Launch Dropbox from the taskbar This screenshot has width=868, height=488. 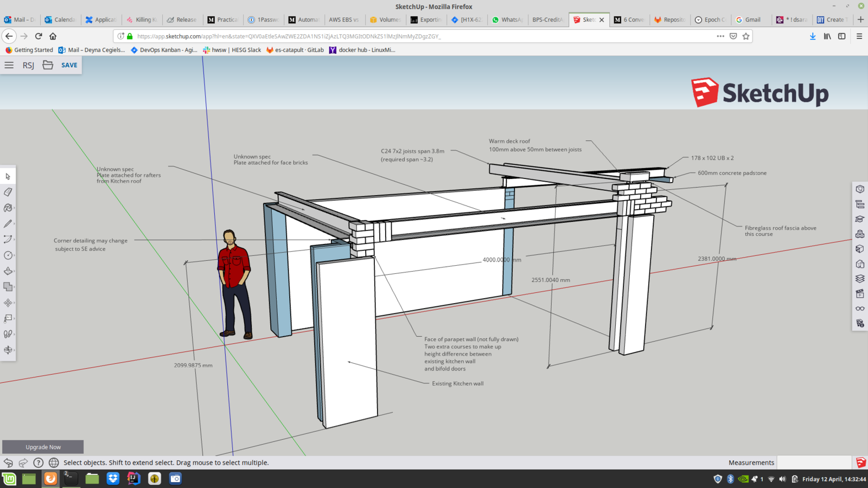113,478
